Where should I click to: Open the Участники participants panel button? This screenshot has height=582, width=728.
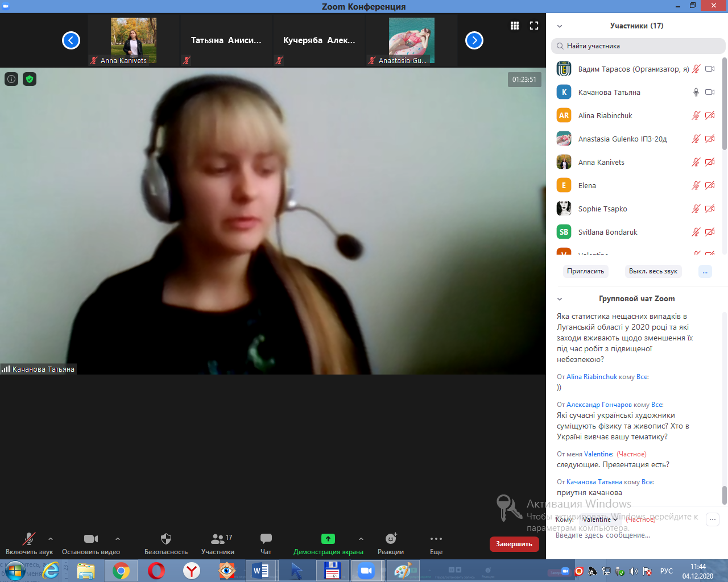(x=218, y=544)
